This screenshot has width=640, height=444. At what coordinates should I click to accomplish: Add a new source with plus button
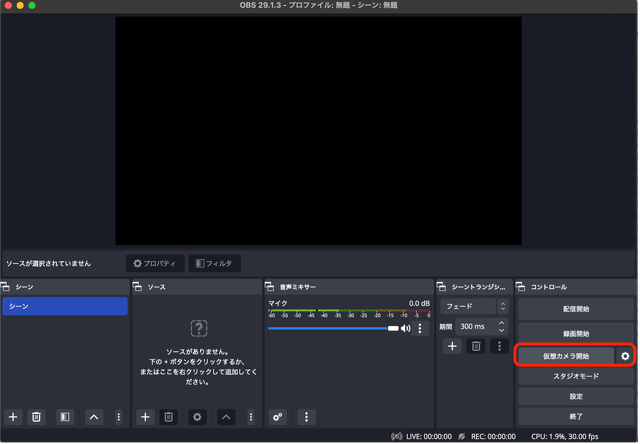point(145,417)
